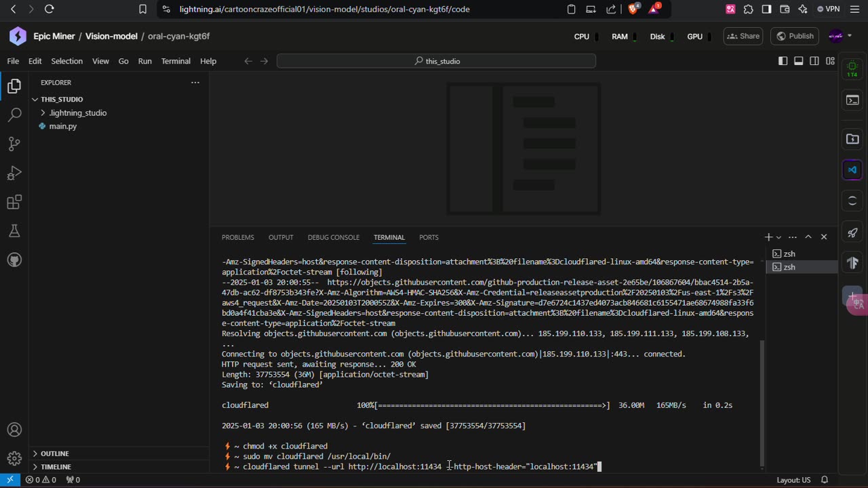Open the Accounts icon in activity bar

pos(14,430)
